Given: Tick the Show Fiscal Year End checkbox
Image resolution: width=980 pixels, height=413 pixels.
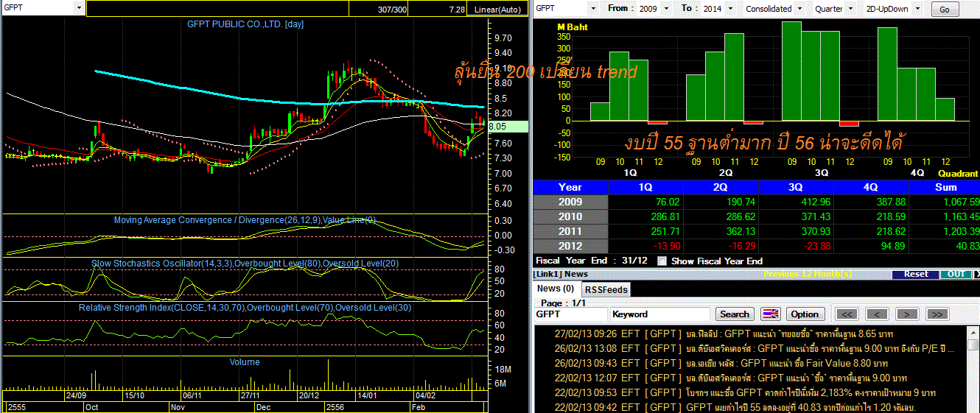Looking at the screenshot, I should (x=662, y=261).
